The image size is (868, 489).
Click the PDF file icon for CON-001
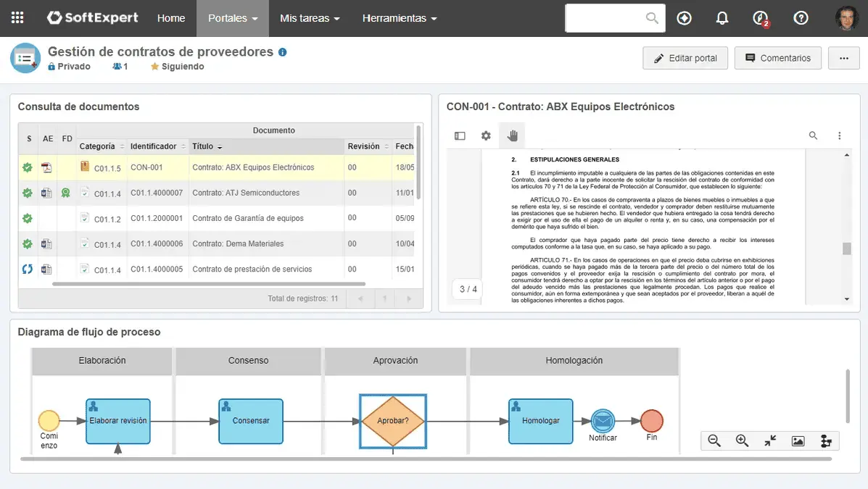pyautogui.click(x=46, y=167)
